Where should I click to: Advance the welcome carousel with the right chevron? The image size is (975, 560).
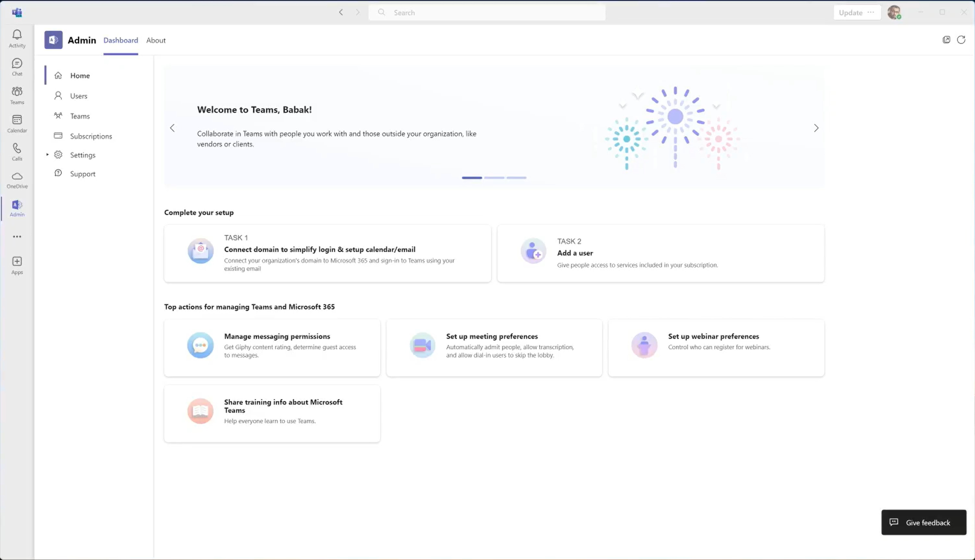click(x=816, y=128)
